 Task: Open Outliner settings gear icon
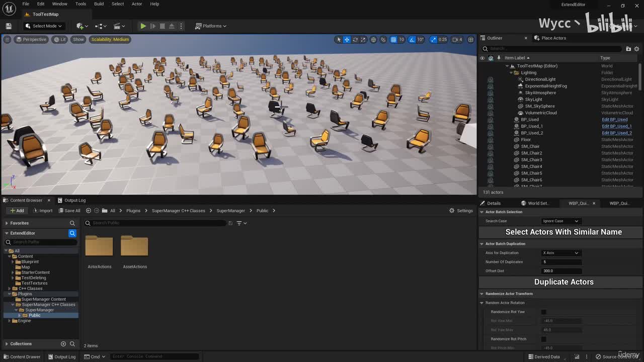point(636,49)
